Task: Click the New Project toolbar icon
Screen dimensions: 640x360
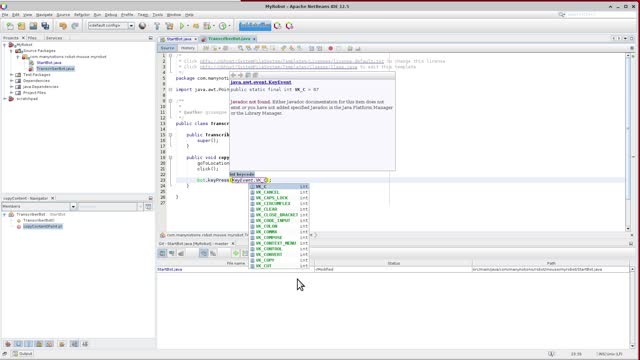Action: [22, 26]
